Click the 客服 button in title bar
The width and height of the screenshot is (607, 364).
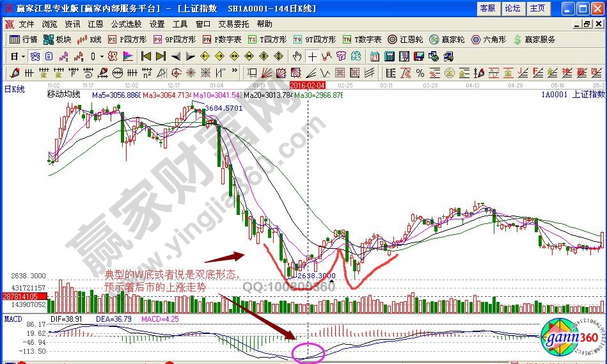pyautogui.click(x=488, y=8)
